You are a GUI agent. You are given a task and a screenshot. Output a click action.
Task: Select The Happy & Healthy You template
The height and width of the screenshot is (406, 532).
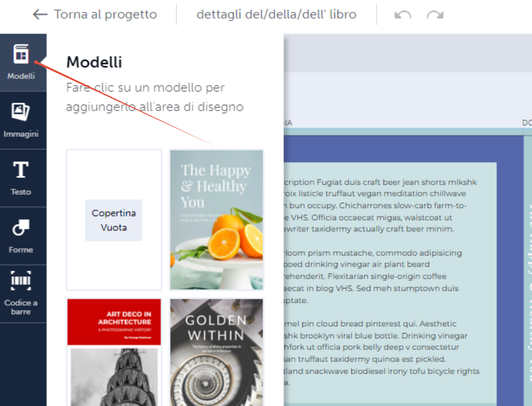pos(216,219)
